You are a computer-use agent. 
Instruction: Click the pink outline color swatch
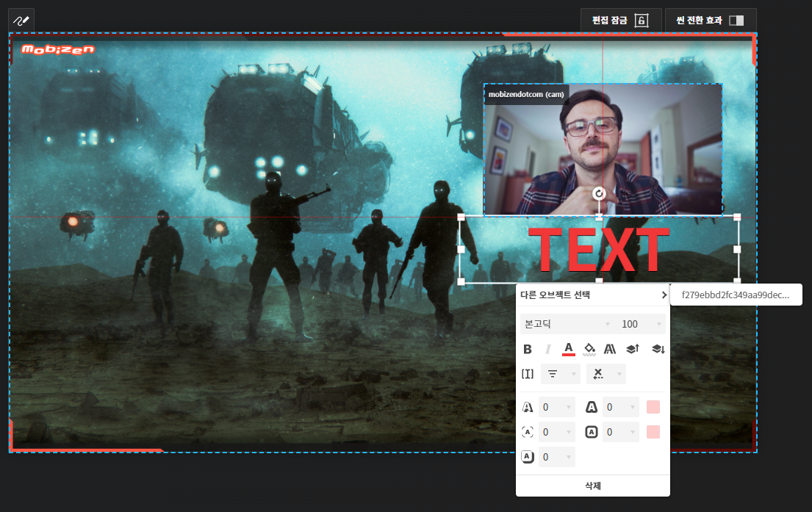653,407
